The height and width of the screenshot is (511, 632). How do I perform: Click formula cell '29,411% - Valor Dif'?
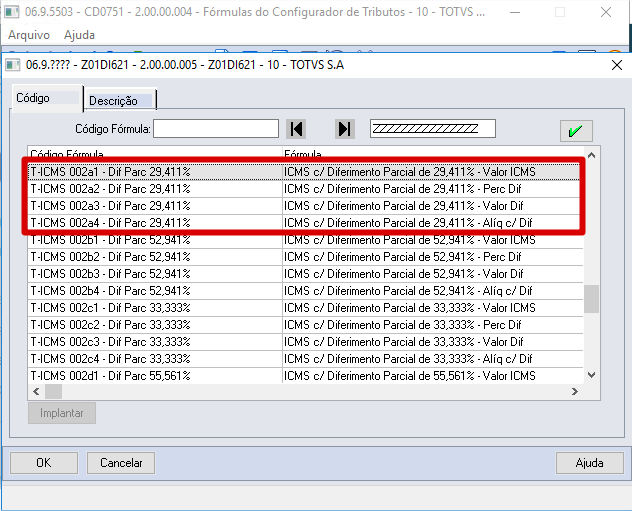(x=432, y=206)
